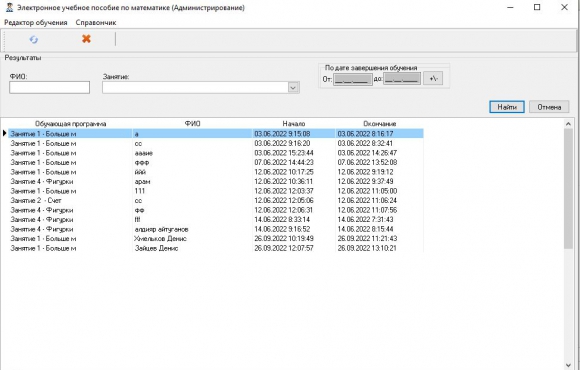
Task: Click the От date input field
Action: click(353, 79)
